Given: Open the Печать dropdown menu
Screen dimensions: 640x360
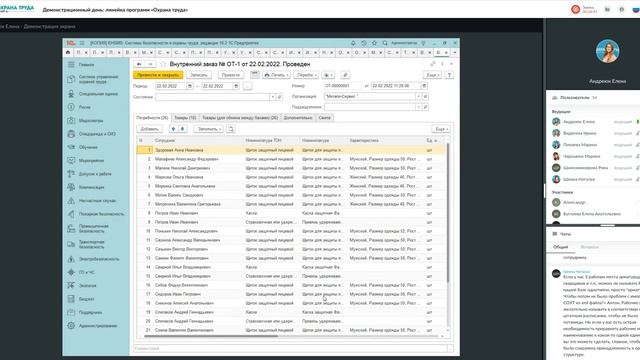Looking at the screenshot, I should 276,75.
